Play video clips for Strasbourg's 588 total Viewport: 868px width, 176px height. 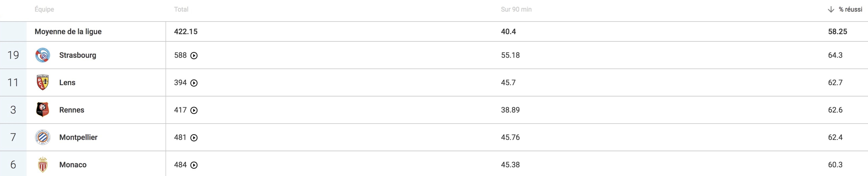(194, 56)
